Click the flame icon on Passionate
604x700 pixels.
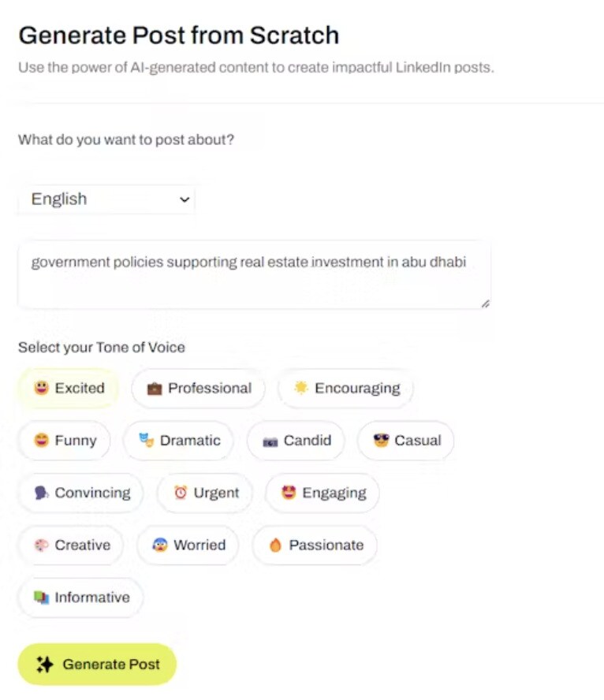[275, 545]
